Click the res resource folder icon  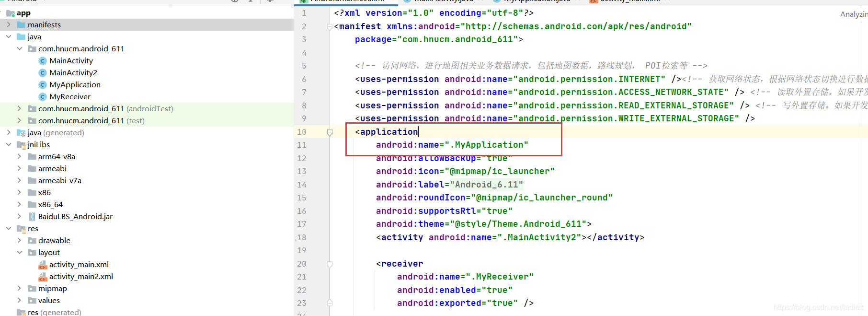[21, 229]
